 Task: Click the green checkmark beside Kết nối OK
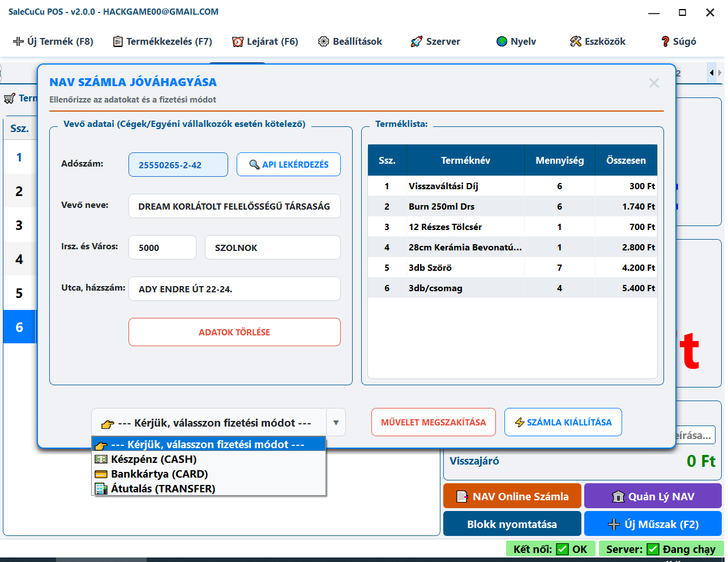pyautogui.click(x=562, y=549)
